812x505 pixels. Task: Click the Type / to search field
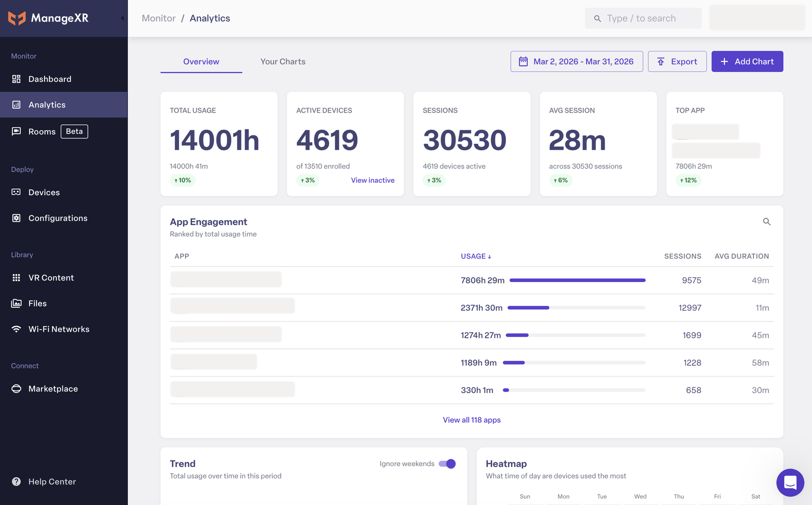643,18
